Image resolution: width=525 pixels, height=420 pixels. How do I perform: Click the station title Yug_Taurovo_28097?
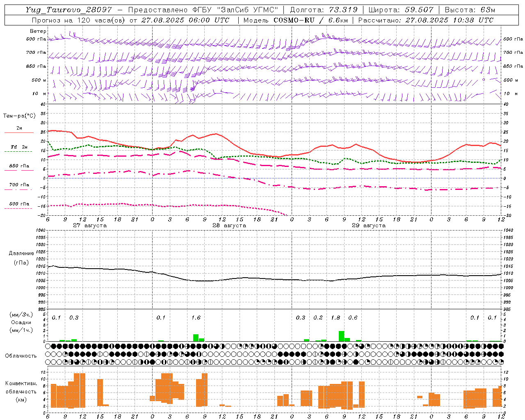pos(68,10)
